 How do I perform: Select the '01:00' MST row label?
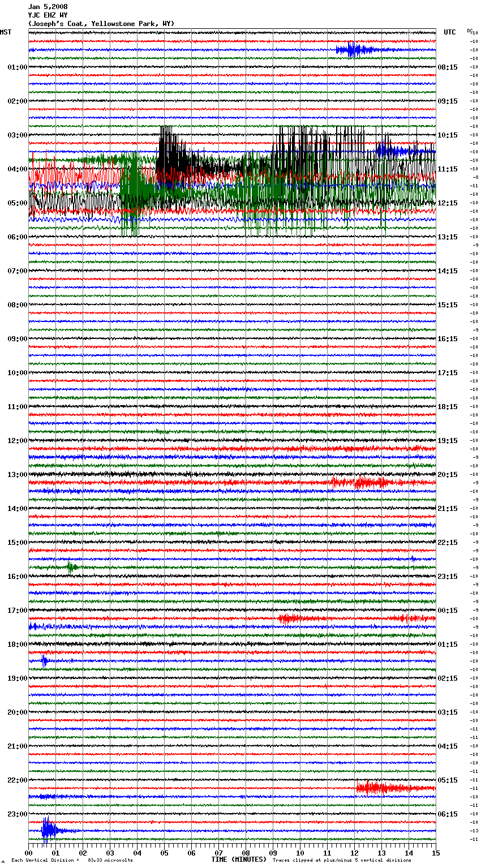point(18,67)
